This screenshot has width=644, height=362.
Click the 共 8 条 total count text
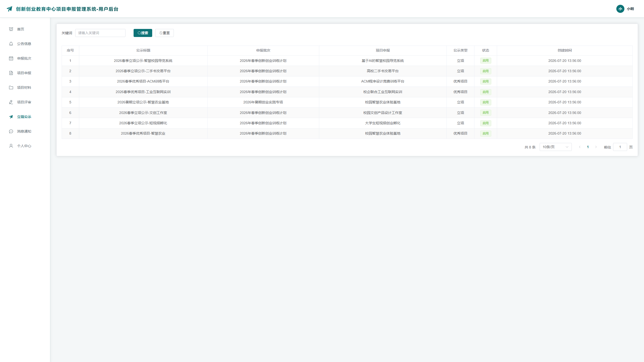point(530,147)
